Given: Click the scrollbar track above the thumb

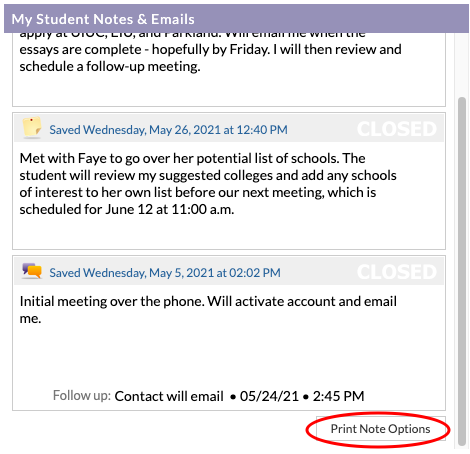Looking at the screenshot, I should [462, 65].
